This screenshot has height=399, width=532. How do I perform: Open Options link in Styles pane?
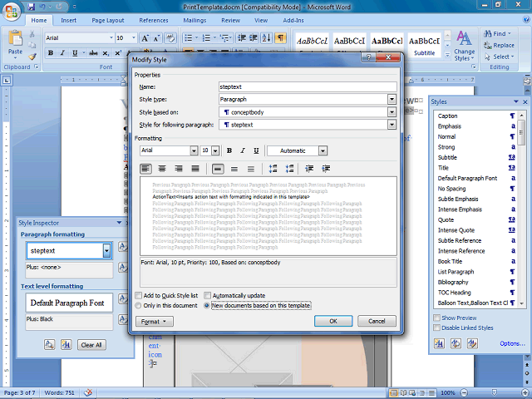512,343
